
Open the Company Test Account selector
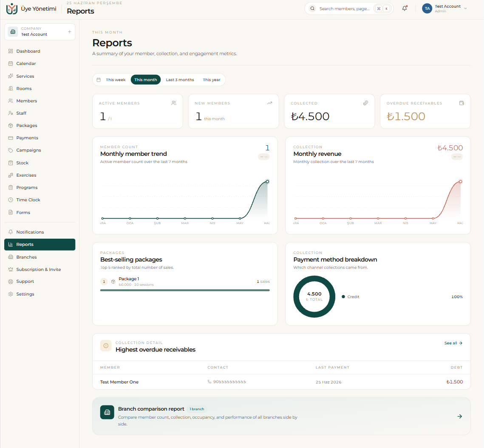(x=40, y=32)
